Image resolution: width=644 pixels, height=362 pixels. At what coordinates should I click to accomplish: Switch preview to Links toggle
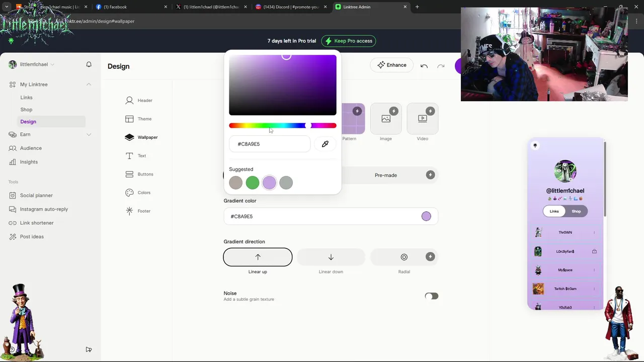click(554, 211)
